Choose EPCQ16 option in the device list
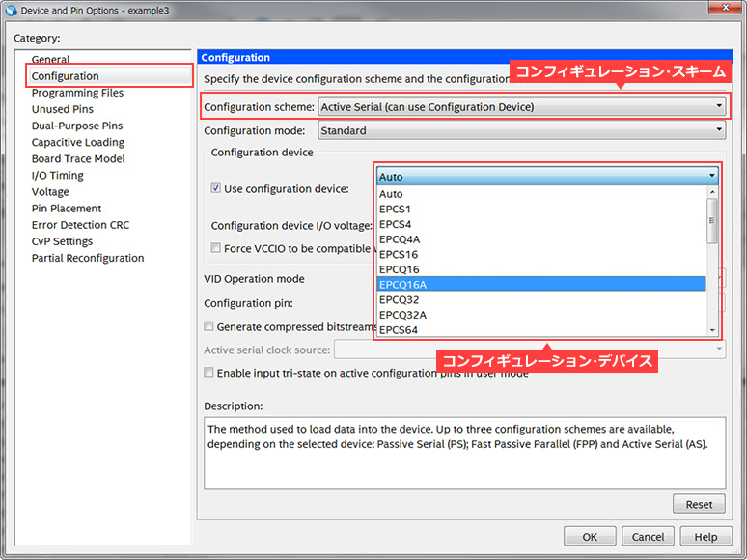The width and height of the screenshot is (747, 560). (x=541, y=269)
